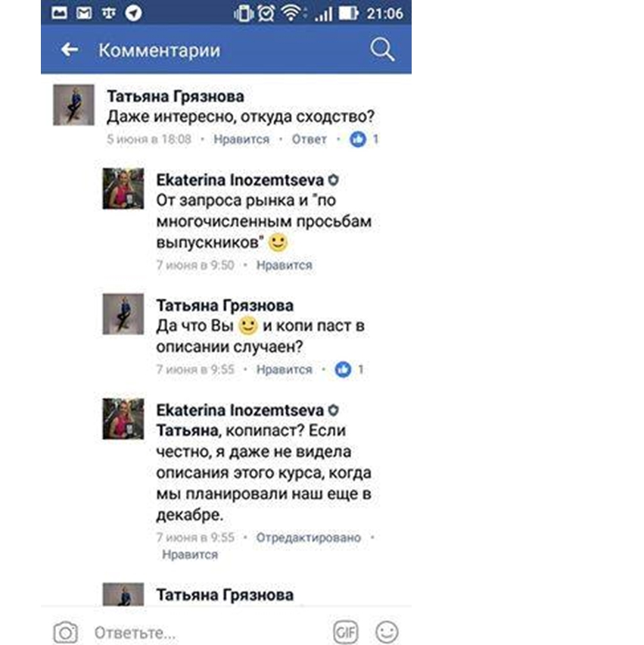Tap Татьяна Грязнова's top comment avatar
Screen dimensions: 644x645
pyautogui.click(x=73, y=105)
